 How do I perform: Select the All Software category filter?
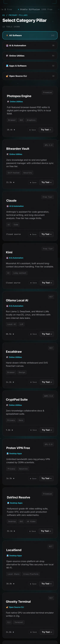coord(30,36)
